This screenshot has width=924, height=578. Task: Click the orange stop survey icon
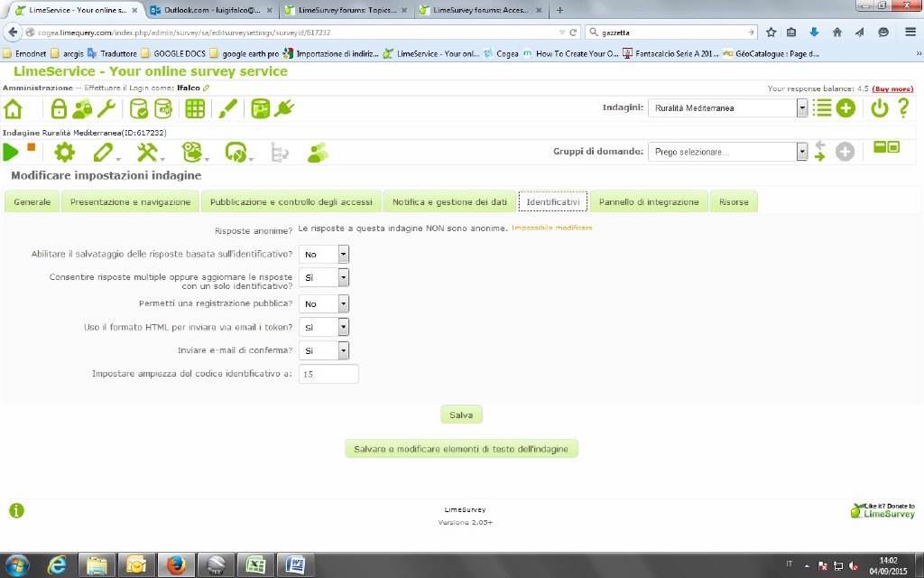coord(32,147)
